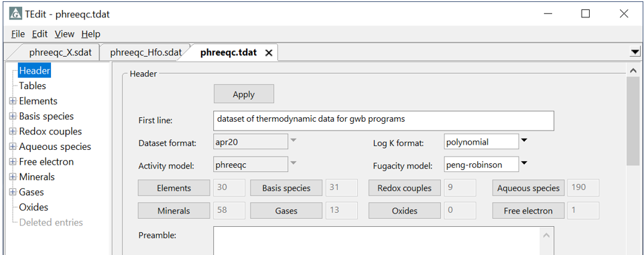Open the Dataset format dropdown arrow
The width and height of the screenshot is (644, 255).
click(x=293, y=141)
